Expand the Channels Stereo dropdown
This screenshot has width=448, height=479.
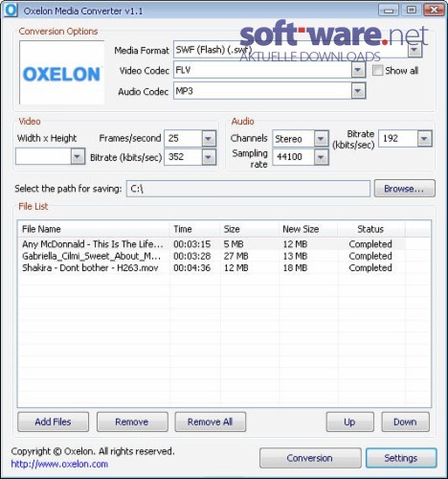click(x=321, y=139)
